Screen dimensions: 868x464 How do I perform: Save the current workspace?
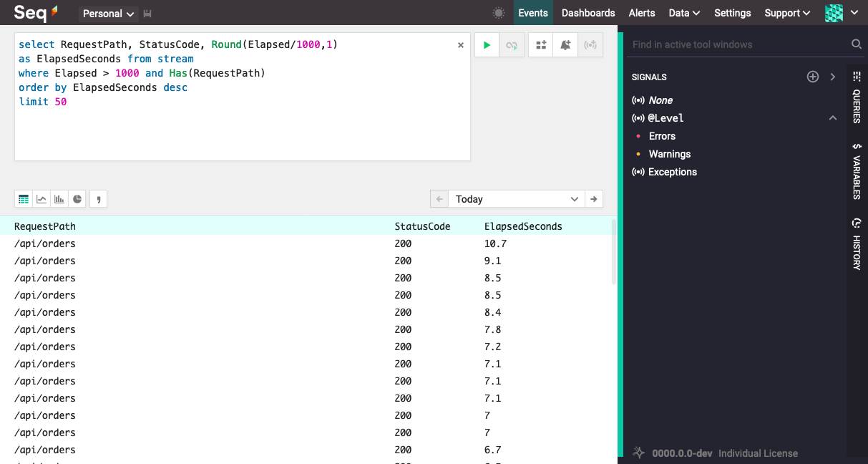147,14
